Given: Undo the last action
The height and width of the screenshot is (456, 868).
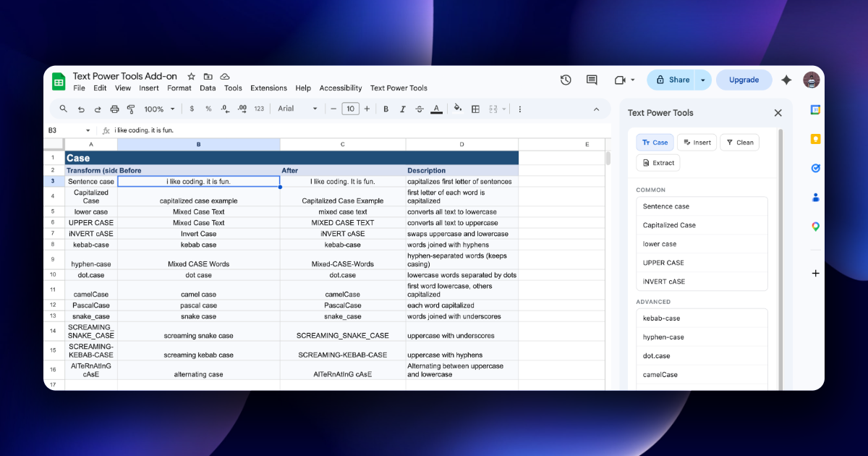Looking at the screenshot, I should click(81, 109).
